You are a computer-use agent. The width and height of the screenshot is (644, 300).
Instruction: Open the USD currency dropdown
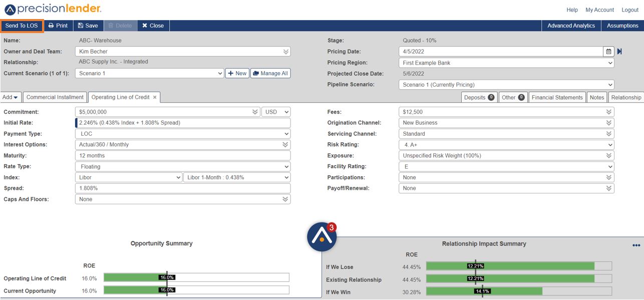(x=276, y=112)
